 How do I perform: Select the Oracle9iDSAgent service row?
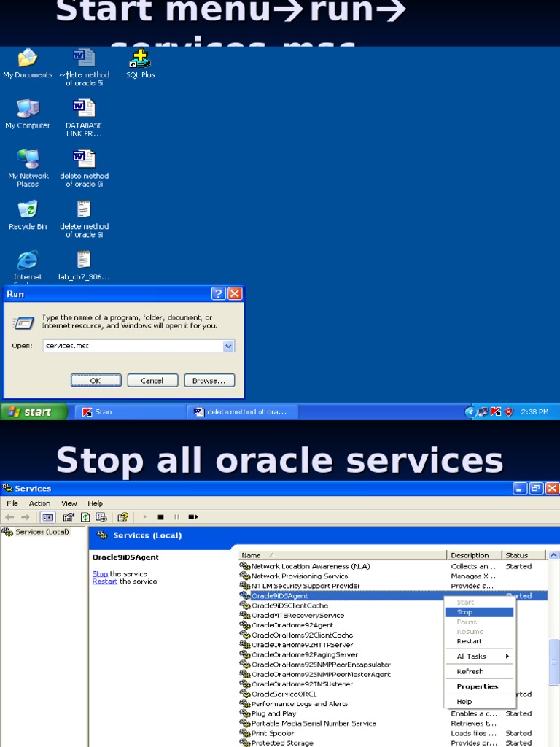tap(393, 595)
